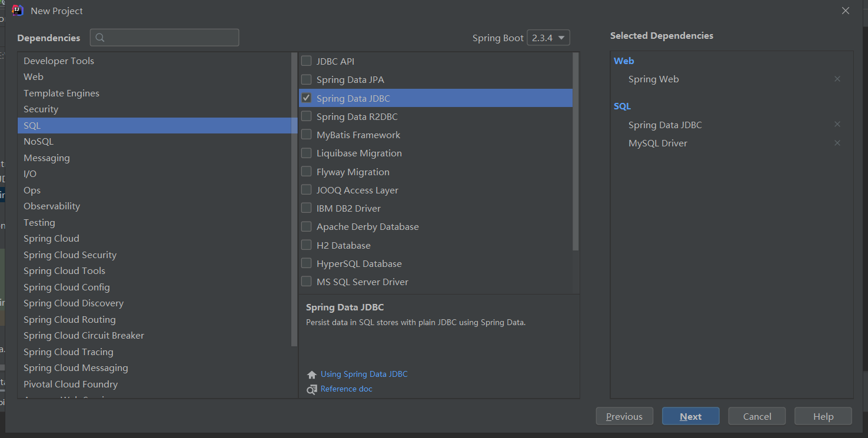Open the Reference doc link
The height and width of the screenshot is (438, 868).
point(347,389)
